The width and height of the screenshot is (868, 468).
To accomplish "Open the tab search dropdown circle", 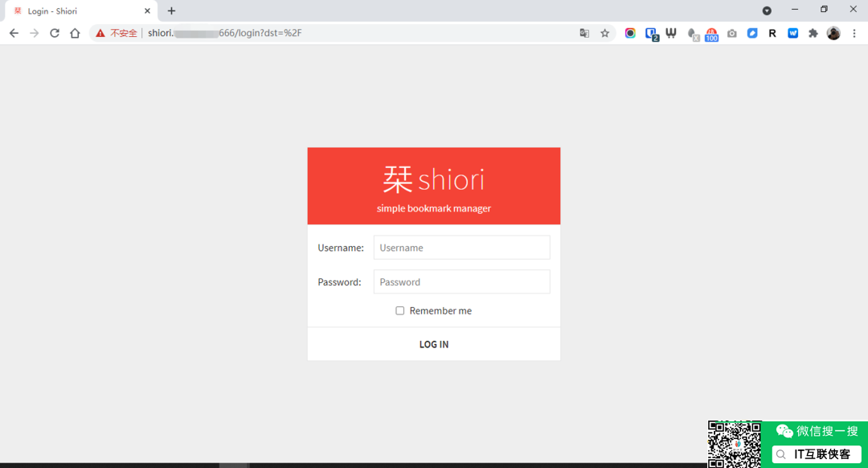I will [x=767, y=10].
